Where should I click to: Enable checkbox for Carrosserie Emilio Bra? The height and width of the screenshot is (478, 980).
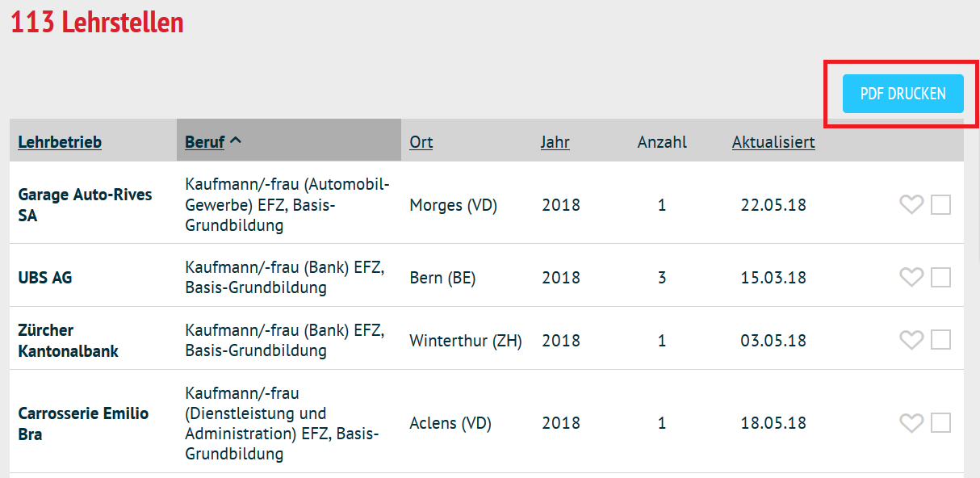(x=940, y=423)
